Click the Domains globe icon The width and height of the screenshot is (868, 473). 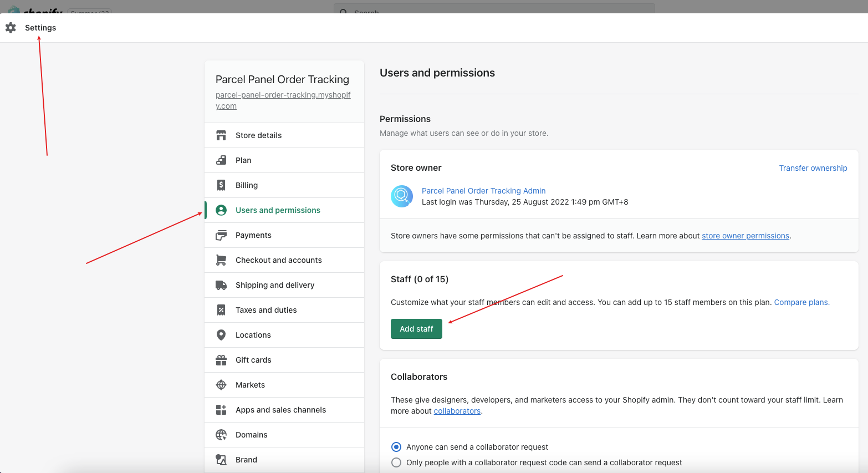(221, 435)
